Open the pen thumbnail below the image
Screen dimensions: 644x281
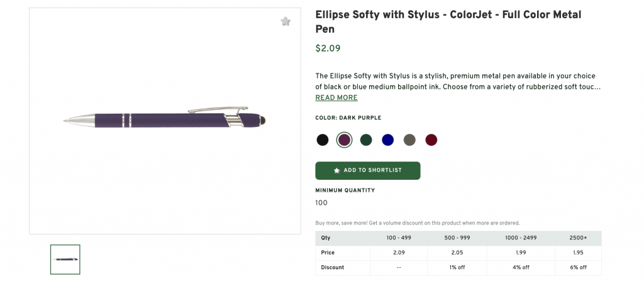[x=65, y=259]
